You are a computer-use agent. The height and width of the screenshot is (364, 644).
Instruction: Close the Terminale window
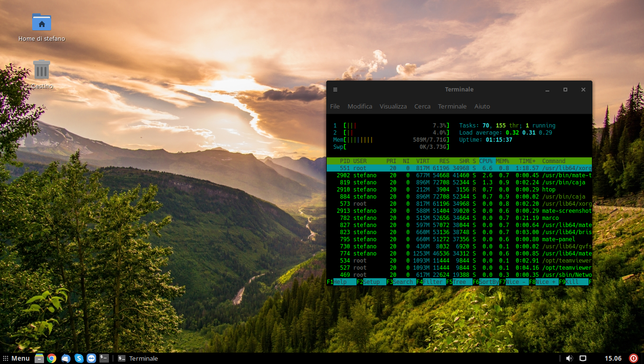point(583,90)
